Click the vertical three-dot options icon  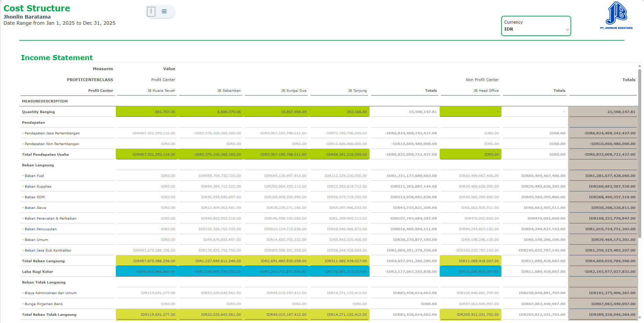coord(151,11)
